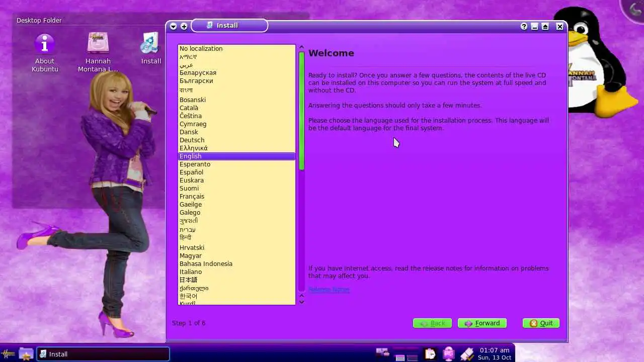This screenshot has height=362, width=644.
Task: Click the Forward button
Action: [x=482, y=323]
